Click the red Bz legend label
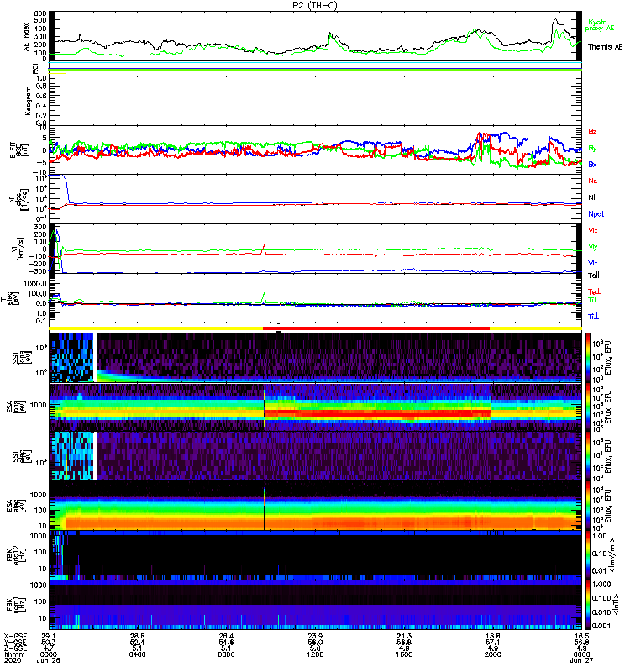The width and height of the screenshot is (630, 672). point(592,131)
